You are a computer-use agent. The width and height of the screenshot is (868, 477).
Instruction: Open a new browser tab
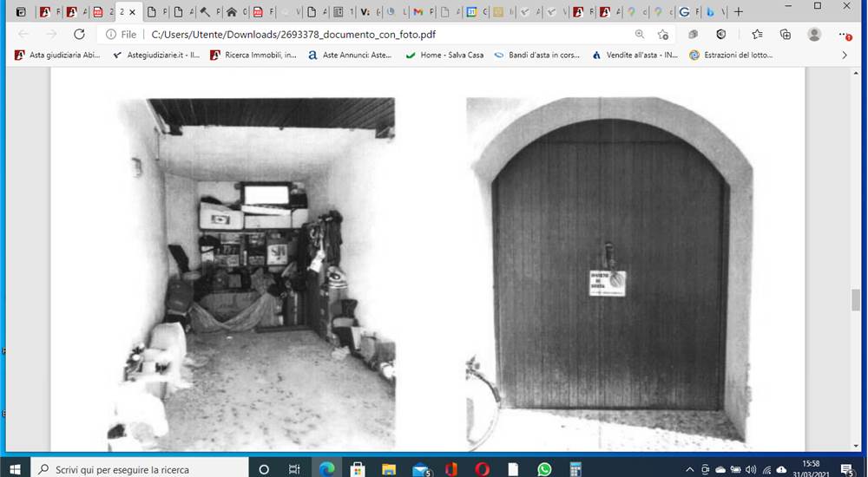coord(739,11)
